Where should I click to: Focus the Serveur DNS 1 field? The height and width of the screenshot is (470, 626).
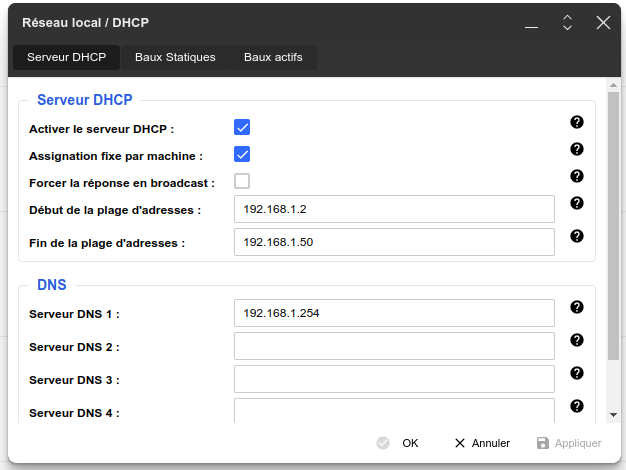point(394,313)
